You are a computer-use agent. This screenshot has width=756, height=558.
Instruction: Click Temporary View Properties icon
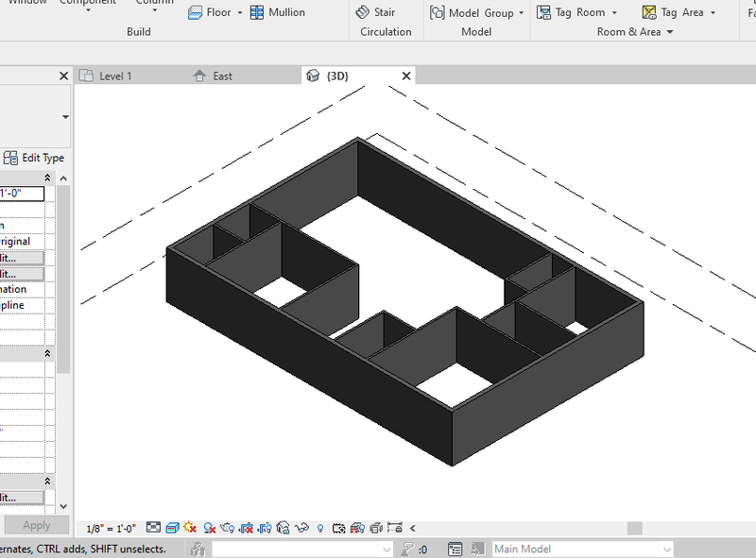click(x=339, y=529)
